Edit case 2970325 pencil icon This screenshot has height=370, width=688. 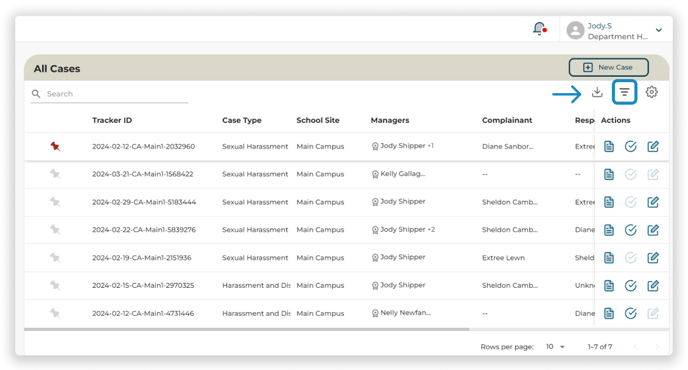pyautogui.click(x=653, y=286)
